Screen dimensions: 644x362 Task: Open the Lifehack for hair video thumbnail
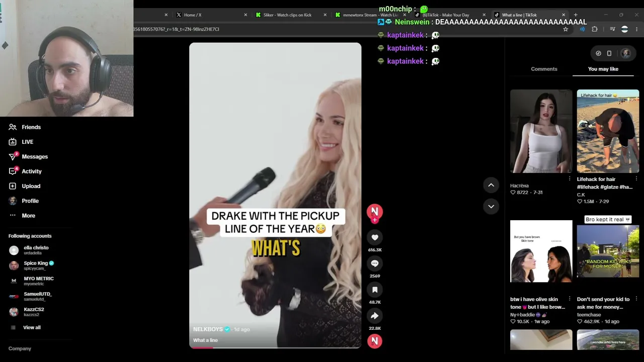coord(608,131)
